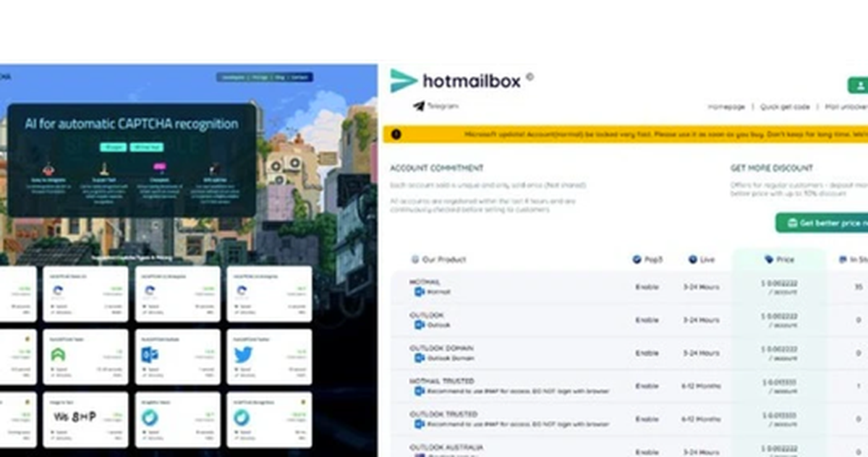Image resolution: width=868 pixels, height=457 pixels.
Task: Click the hotmailbox paper-plane logo
Action: (x=404, y=81)
